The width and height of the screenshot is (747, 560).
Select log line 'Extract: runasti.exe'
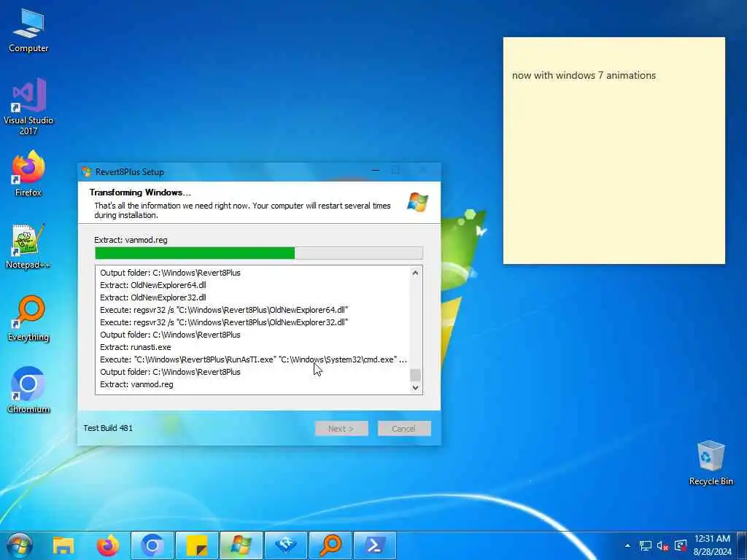tap(135, 347)
